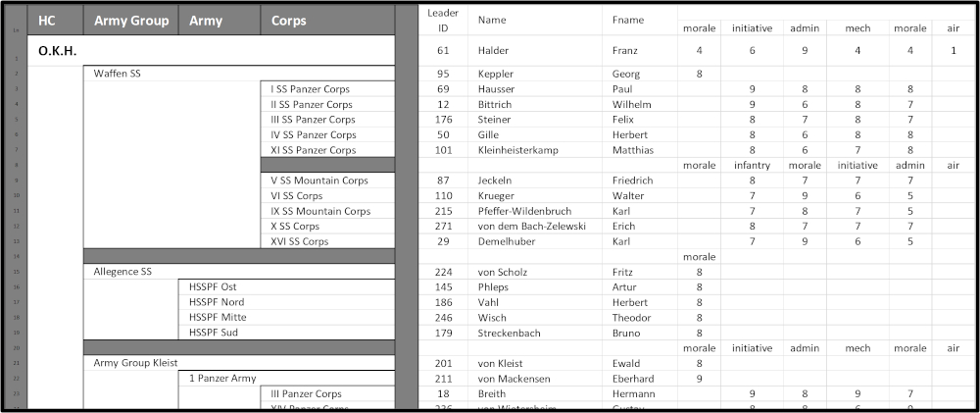Select the Army Group column header
The height and width of the screenshot is (413, 980).
(x=131, y=21)
